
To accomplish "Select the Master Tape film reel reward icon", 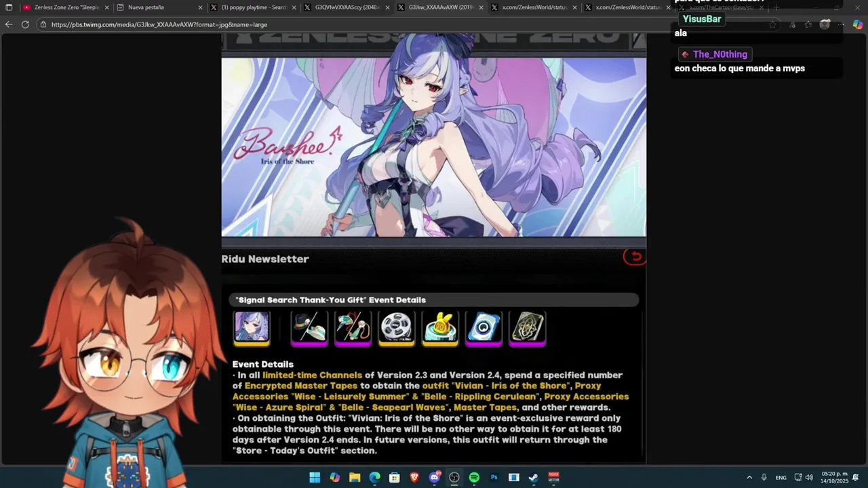I will pyautogui.click(x=396, y=328).
